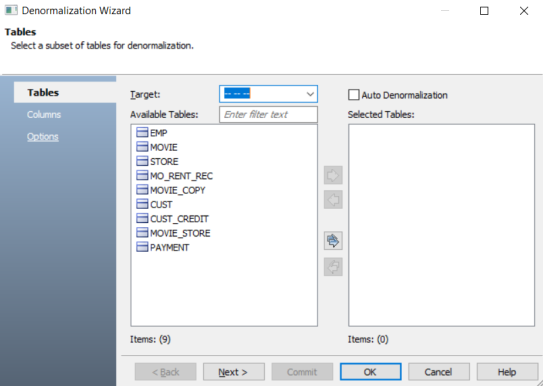Click the MOVIE_STORE table icon
The width and height of the screenshot is (543, 386).
click(x=142, y=233)
